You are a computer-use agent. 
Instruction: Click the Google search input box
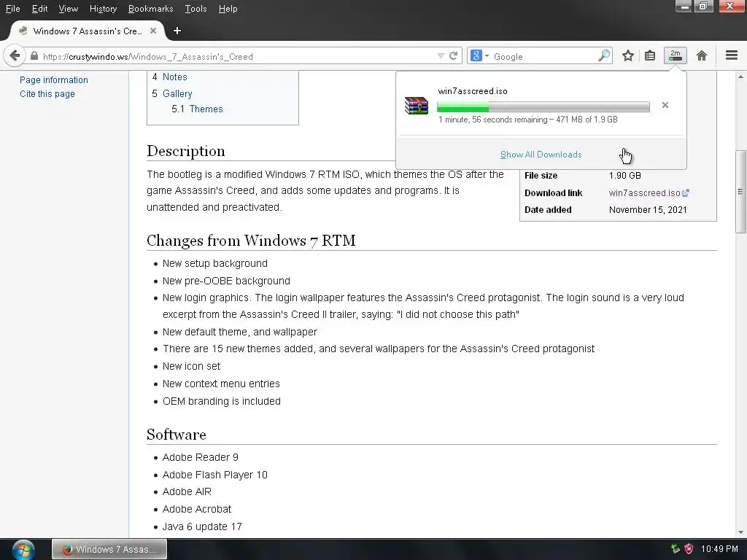click(x=543, y=56)
